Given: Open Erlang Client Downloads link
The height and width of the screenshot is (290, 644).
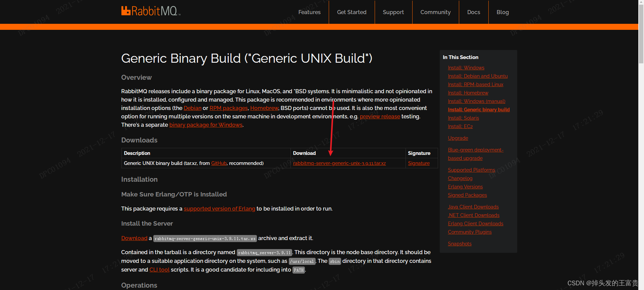Looking at the screenshot, I should click(475, 224).
